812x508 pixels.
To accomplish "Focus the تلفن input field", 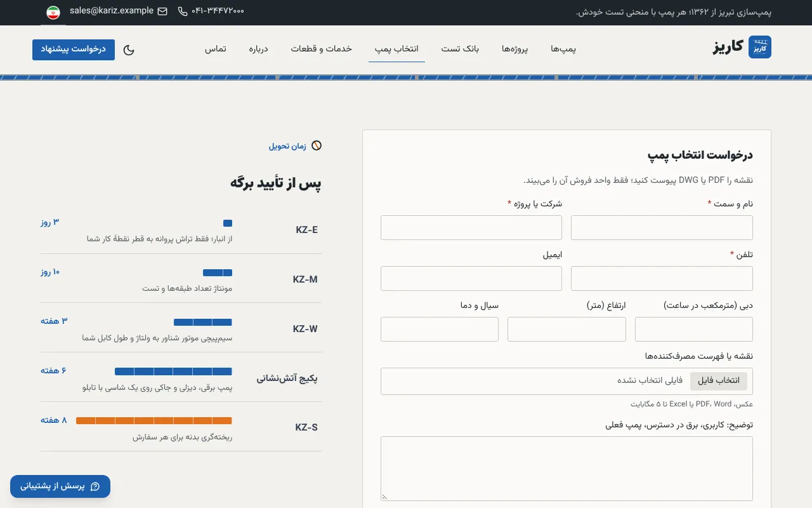I will [x=662, y=278].
